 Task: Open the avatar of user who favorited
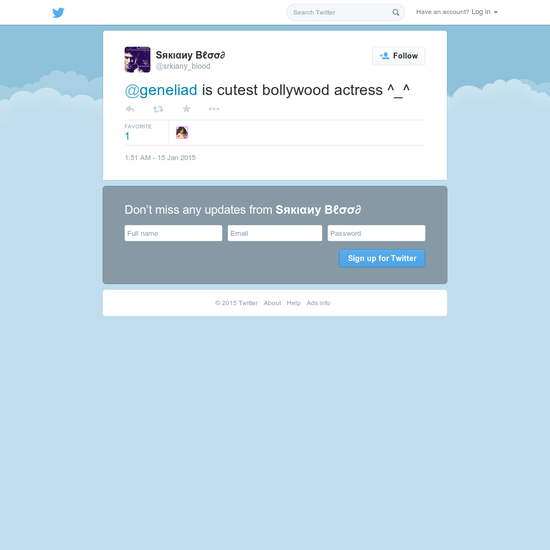[x=182, y=133]
